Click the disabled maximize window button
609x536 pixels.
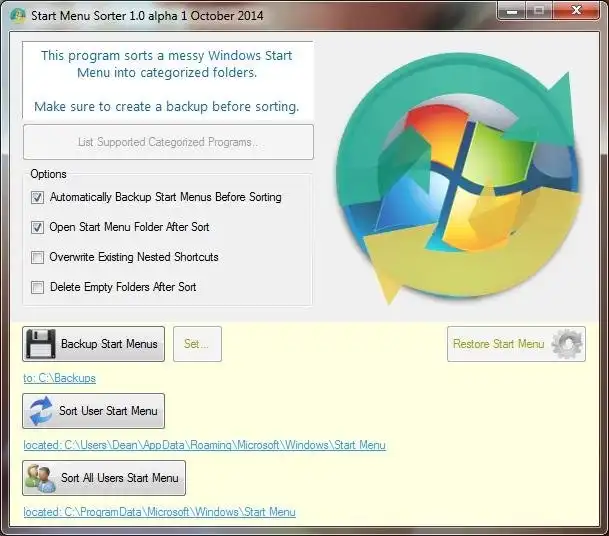pos(539,11)
